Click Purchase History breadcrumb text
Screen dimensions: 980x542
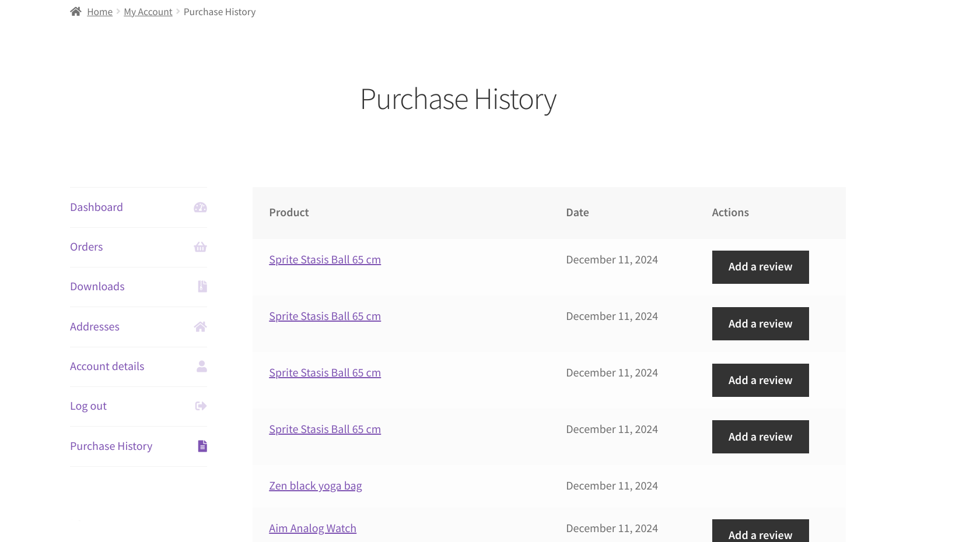point(219,12)
